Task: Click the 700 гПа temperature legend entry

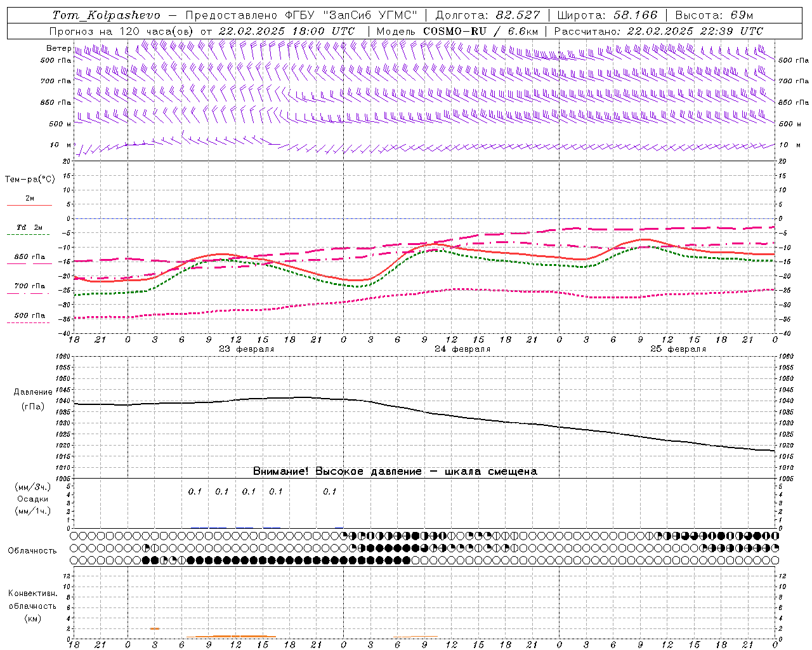Action: click(29, 286)
